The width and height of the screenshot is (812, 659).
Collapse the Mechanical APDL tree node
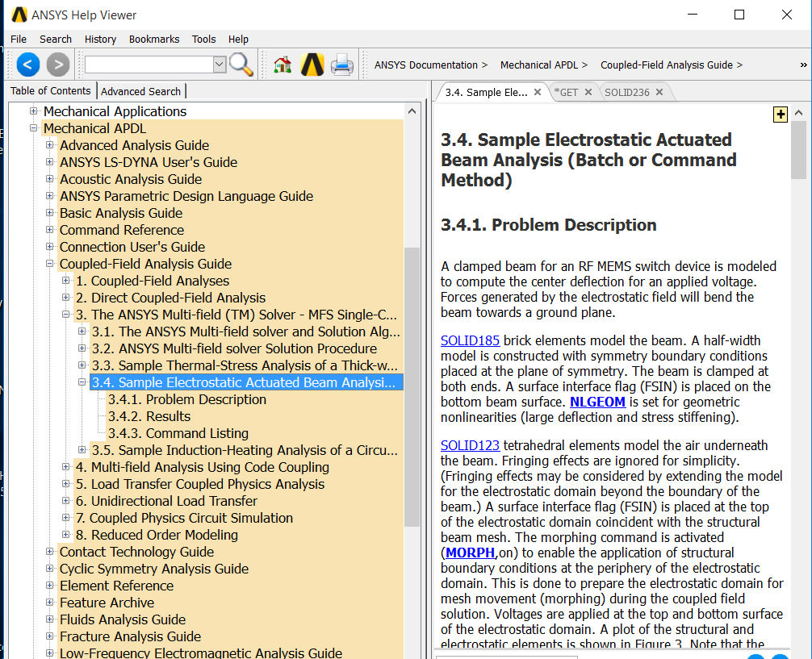34,128
